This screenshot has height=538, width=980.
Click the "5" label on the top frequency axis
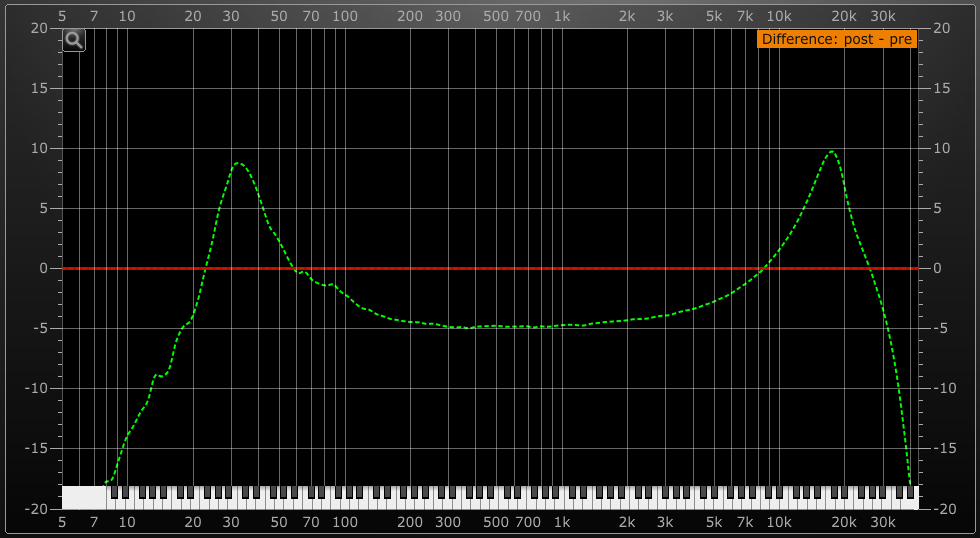(62, 16)
